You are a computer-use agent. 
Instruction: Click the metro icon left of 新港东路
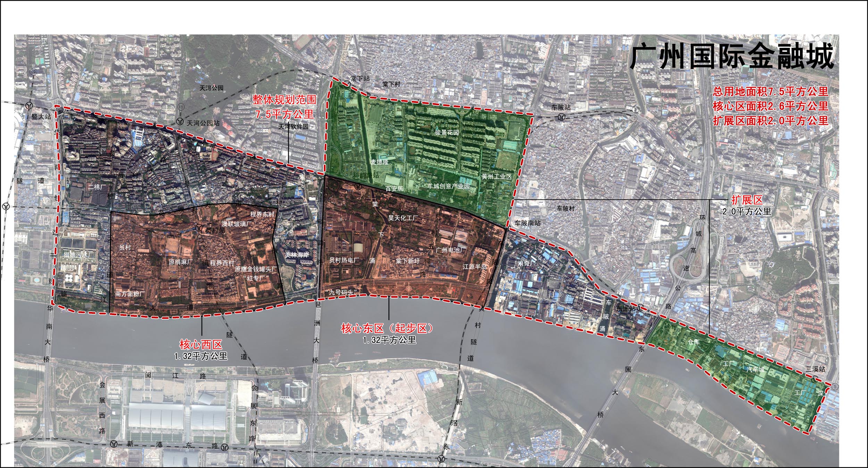tap(114, 444)
